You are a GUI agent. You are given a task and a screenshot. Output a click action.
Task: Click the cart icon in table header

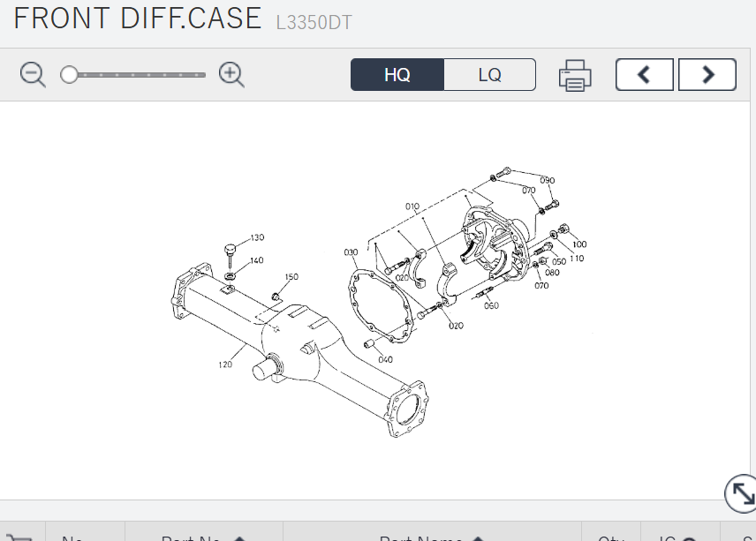19,537
